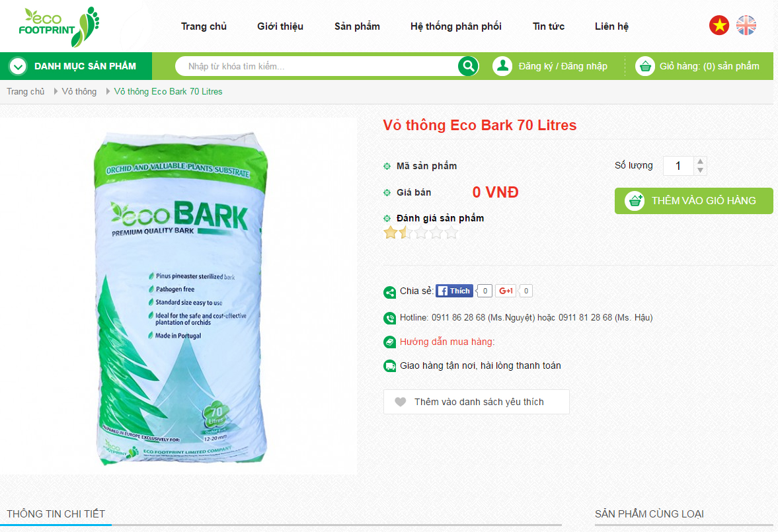This screenshot has height=532, width=778.
Task: Click Thêm vào giỏ hàng button
Action: click(693, 201)
